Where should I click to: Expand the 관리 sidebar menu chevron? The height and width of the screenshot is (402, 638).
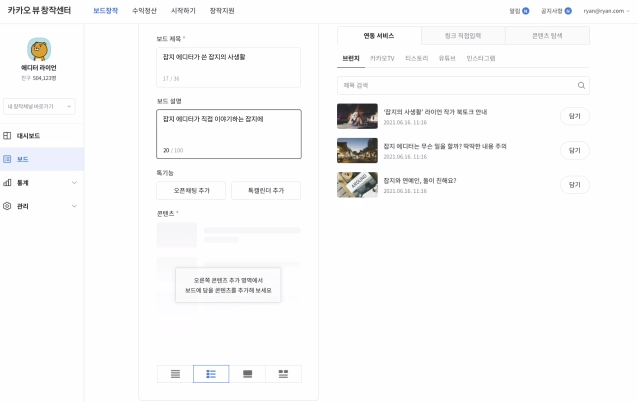pyautogui.click(x=74, y=206)
